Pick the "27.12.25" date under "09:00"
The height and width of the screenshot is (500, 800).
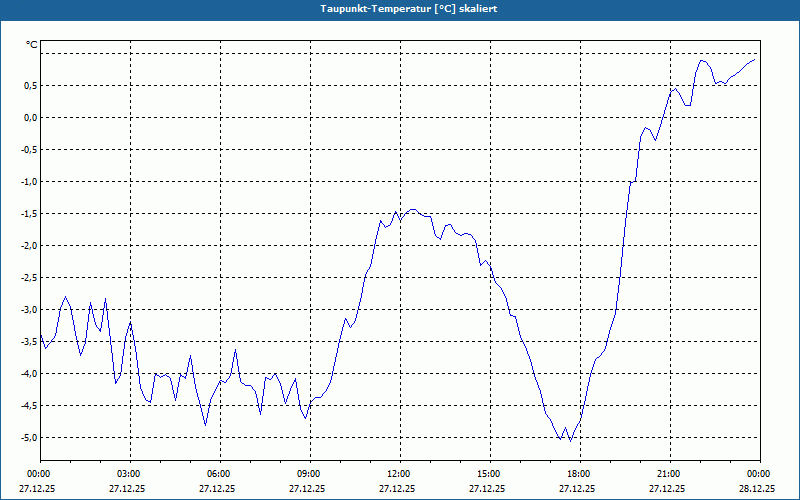point(307,489)
